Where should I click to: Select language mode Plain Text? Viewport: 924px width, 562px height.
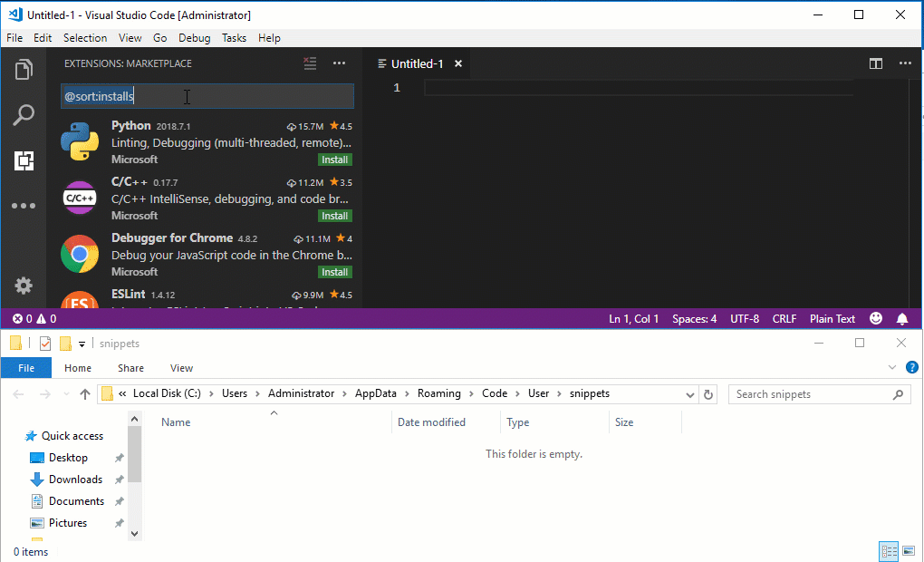[833, 319]
